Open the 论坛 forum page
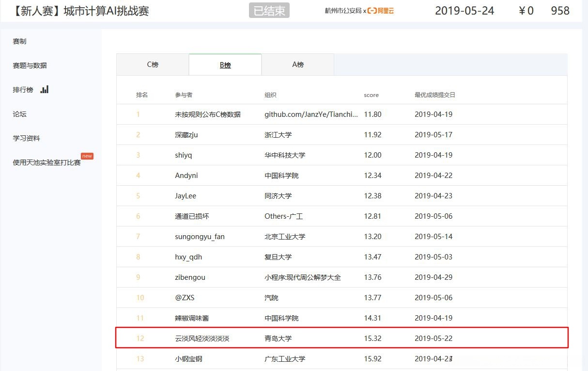Image resolution: width=588 pixels, height=371 pixels. pos(19,114)
